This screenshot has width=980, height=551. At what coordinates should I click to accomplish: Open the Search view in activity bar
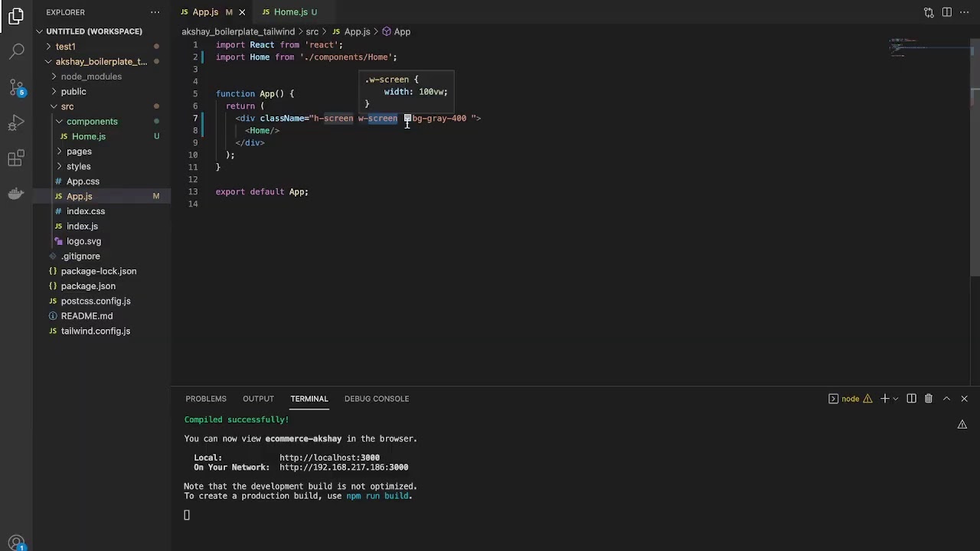(16, 52)
